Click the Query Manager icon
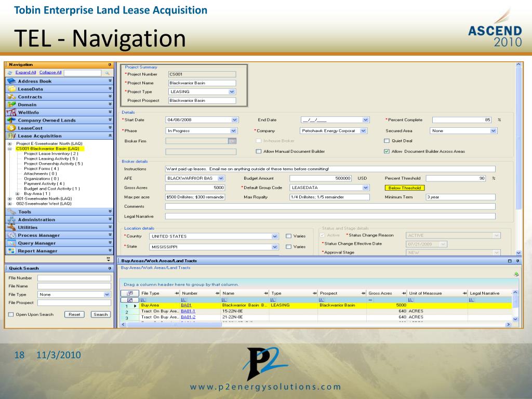 coord(11,243)
